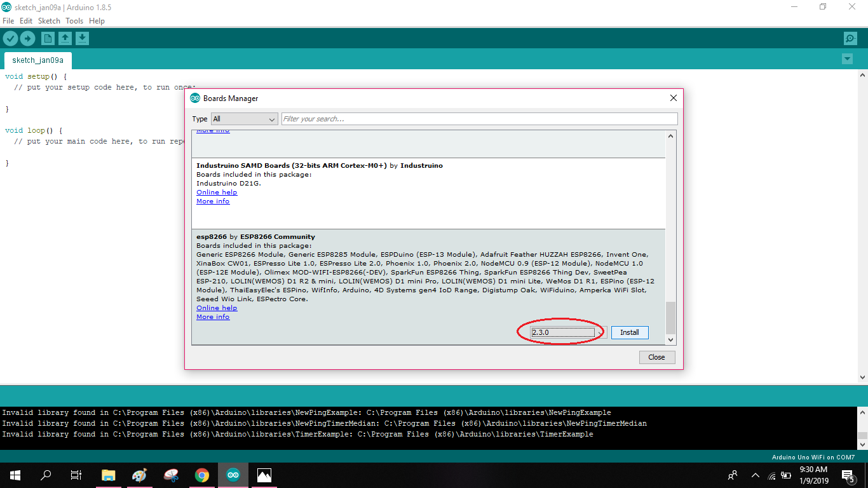This screenshot has height=488, width=868.
Task: Open Online help link for Industruino SAMD Boards
Action: (217, 192)
